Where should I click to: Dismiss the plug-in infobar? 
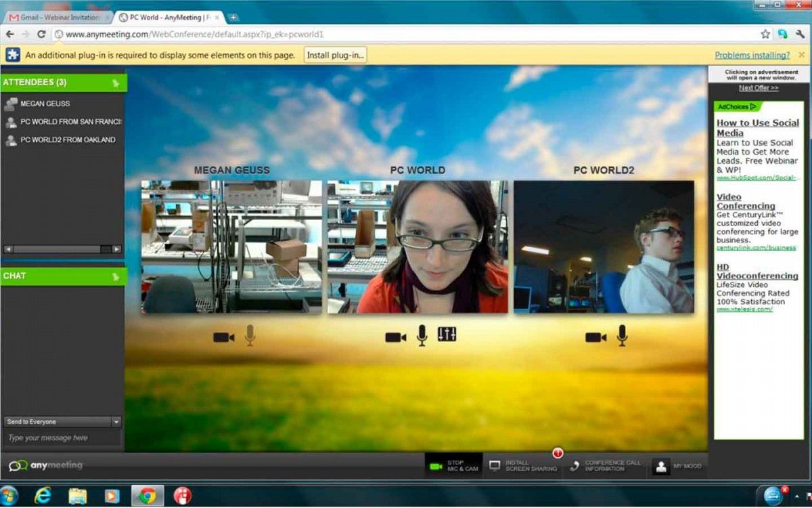[802, 55]
